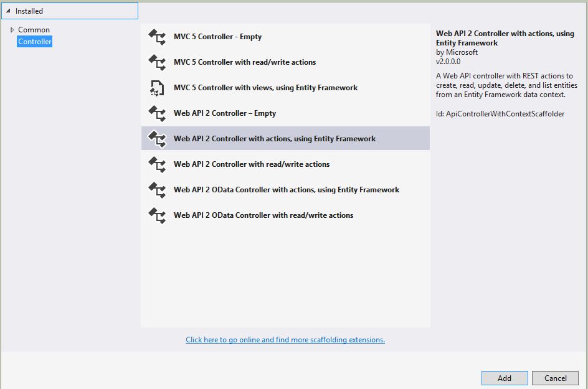Click icon for Web API 2 Controller with read/write actions

(157, 164)
